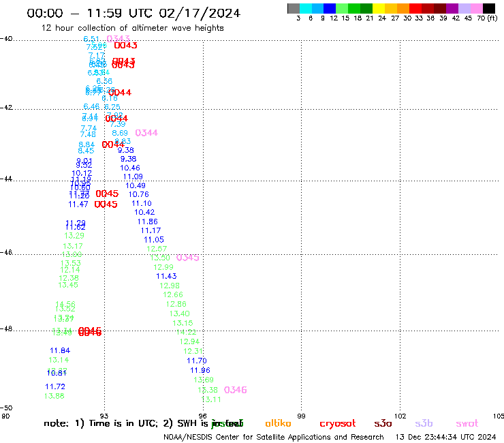Click the wave height value '6.46'
The width and height of the screenshot is (504, 443).
coord(92,107)
